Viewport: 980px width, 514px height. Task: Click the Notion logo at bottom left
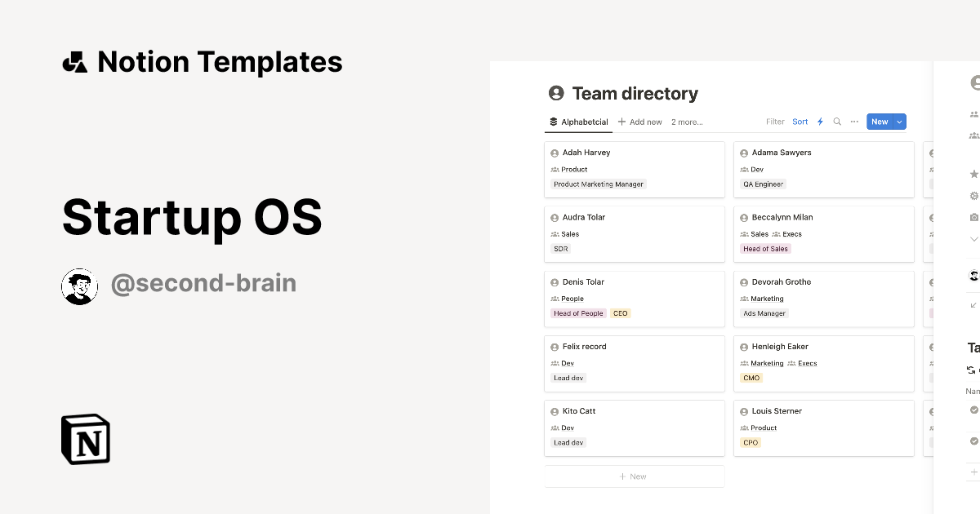pos(85,440)
